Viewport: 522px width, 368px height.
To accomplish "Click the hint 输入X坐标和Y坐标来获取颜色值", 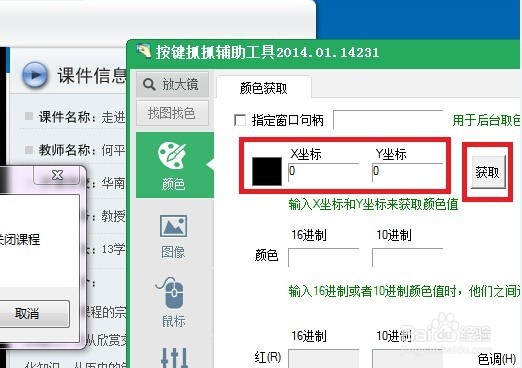I will 373,204.
